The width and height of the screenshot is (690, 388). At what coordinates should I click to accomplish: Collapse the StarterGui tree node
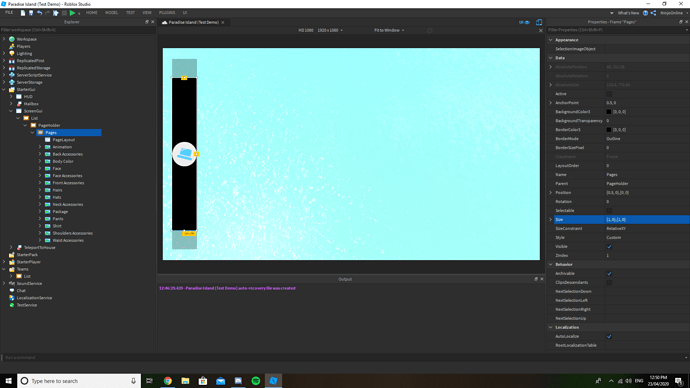[4, 89]
